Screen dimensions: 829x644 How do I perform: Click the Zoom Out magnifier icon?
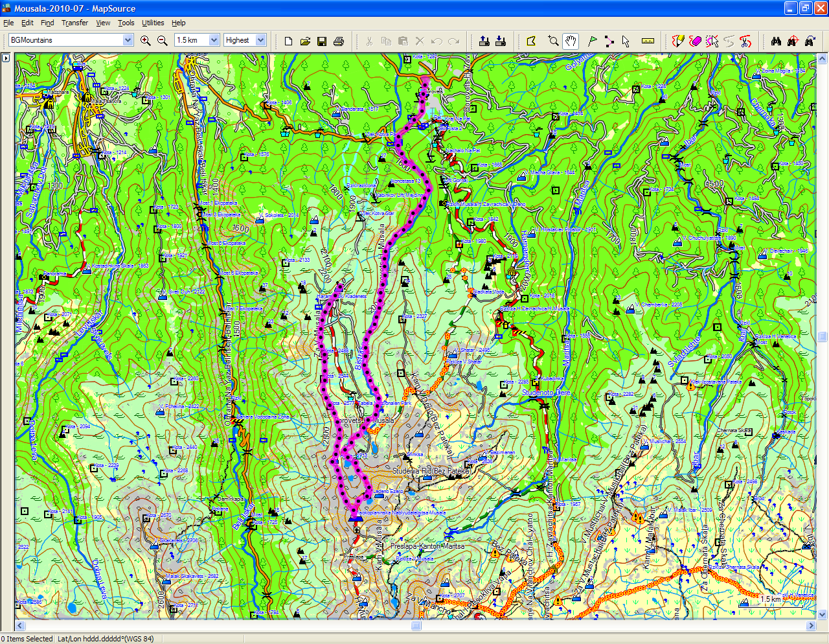(x=163, y=40)
